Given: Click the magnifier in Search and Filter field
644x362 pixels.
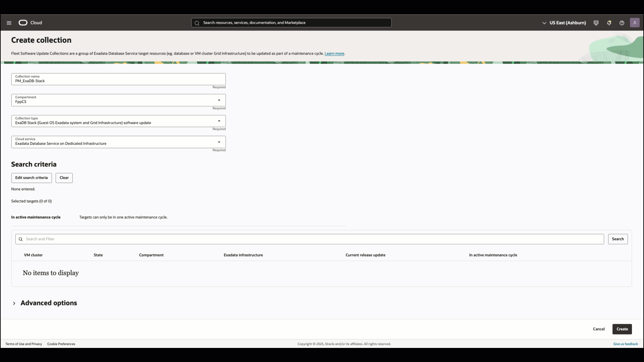Looking at the screenshot, I should pyautogui.click(x=20, y=239).
